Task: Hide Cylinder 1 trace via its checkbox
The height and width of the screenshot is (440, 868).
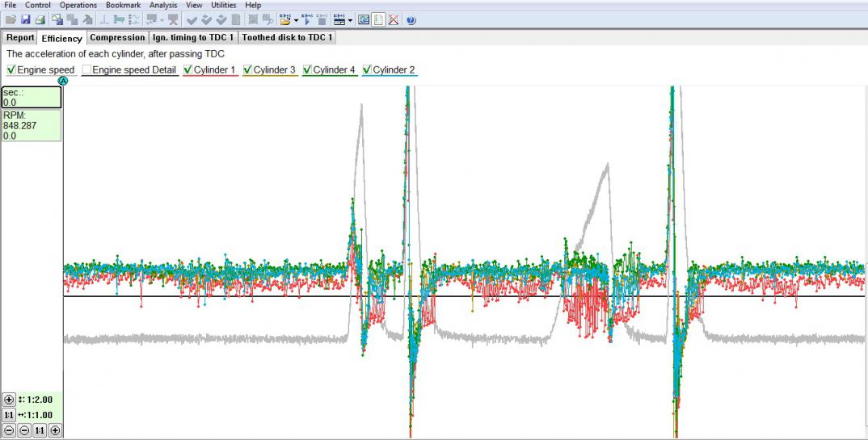Action: [x=188, y=70]
